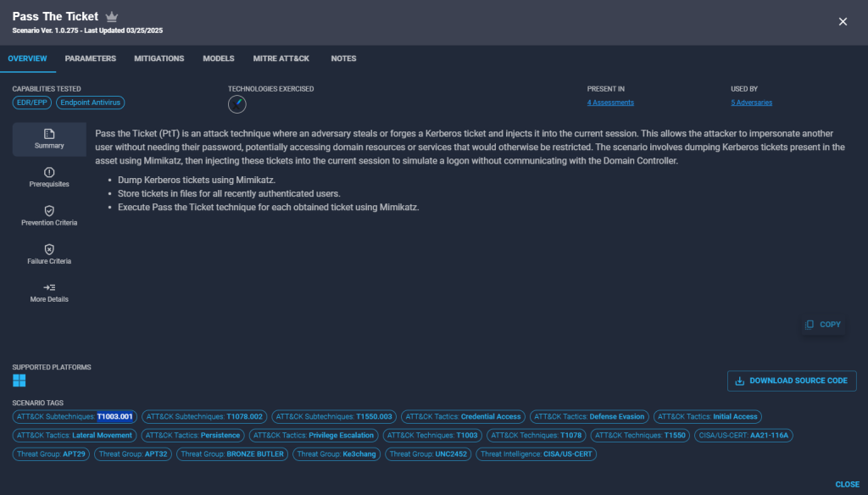Screen dimensions: 868x495
Task: Expand the More Details icon
Action: [49, 287]
